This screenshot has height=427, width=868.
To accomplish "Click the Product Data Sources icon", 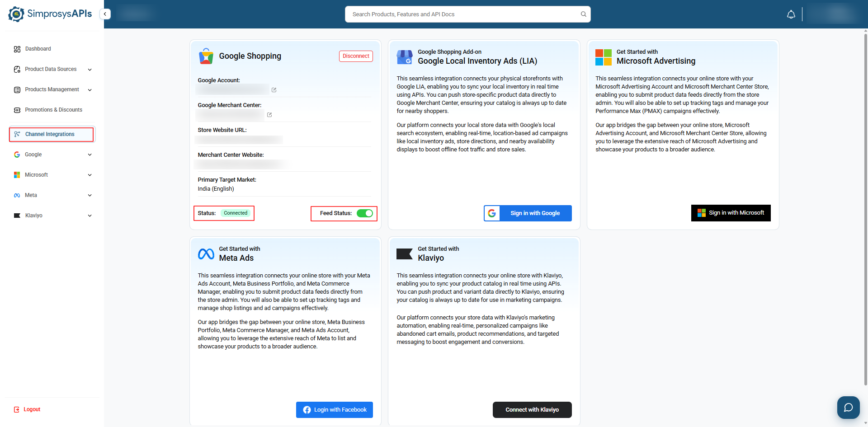I will [17, 69].
